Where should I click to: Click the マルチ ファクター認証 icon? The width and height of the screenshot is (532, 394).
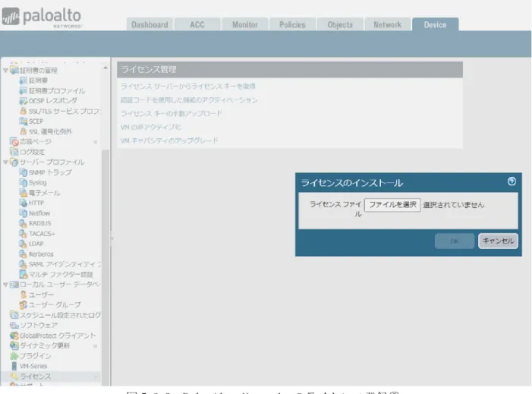click(23, 274)
